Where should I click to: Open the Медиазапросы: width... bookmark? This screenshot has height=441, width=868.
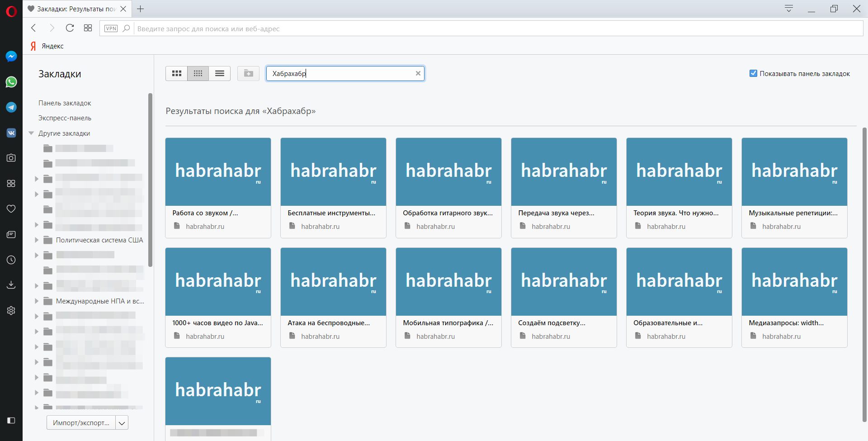coord(794,298)
